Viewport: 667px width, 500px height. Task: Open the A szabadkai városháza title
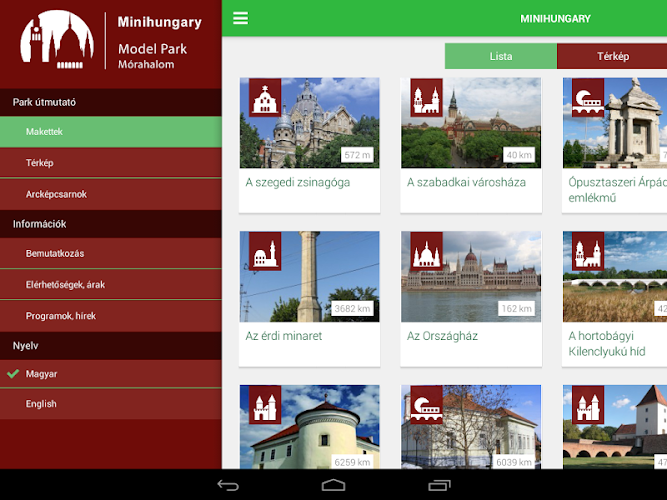(x=466, y=182)
